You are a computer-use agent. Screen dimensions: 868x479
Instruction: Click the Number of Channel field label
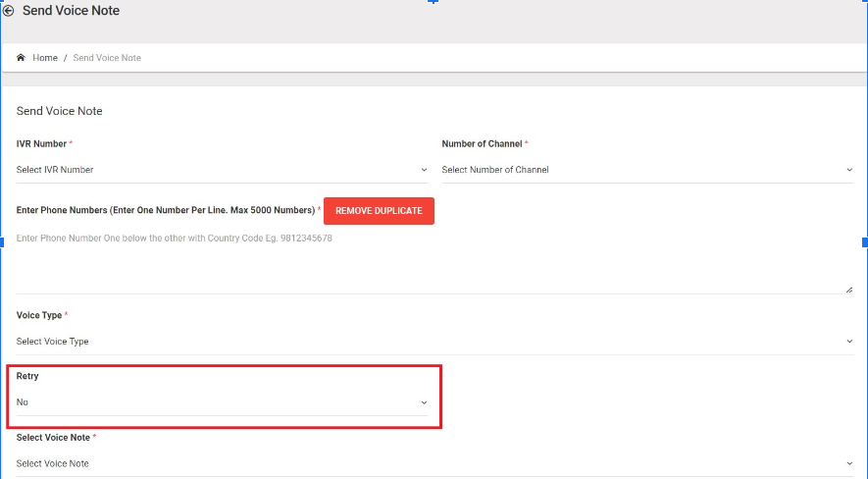(x=482, y=144)
